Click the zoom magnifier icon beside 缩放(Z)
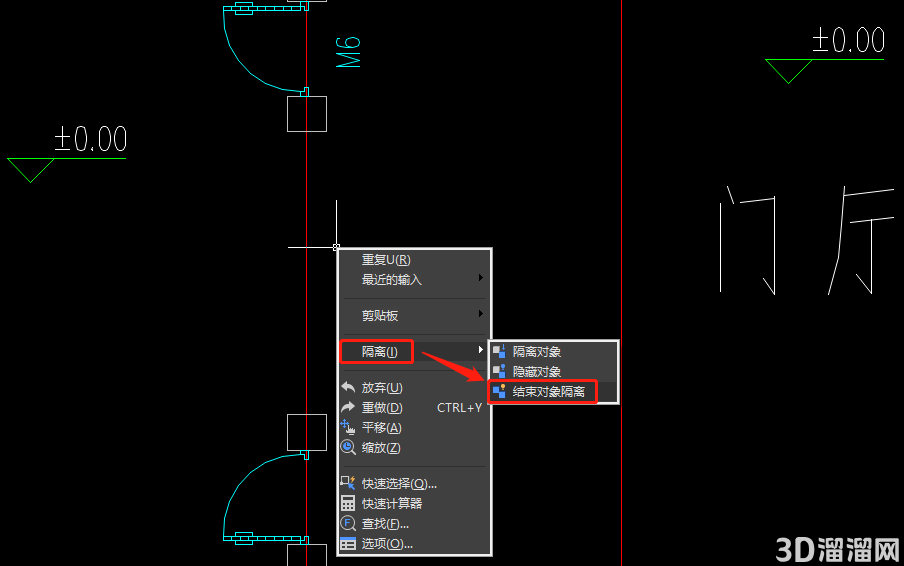The image size is (904, 566). point(348,447)
